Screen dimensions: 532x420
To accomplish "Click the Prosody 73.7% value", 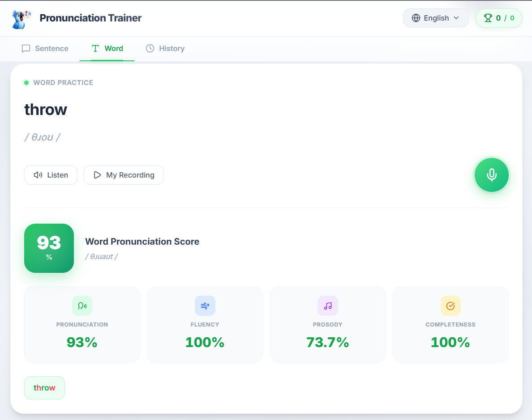I will point(328,342).
